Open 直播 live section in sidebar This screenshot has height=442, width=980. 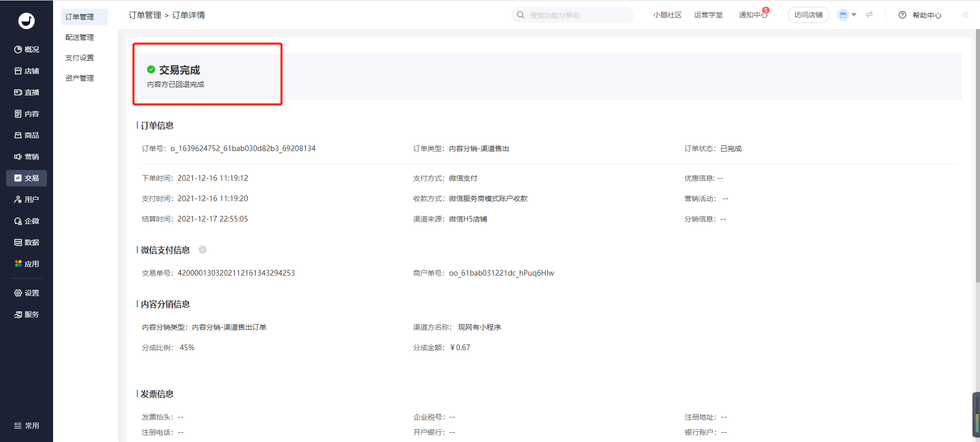click(x=27, y=92)
